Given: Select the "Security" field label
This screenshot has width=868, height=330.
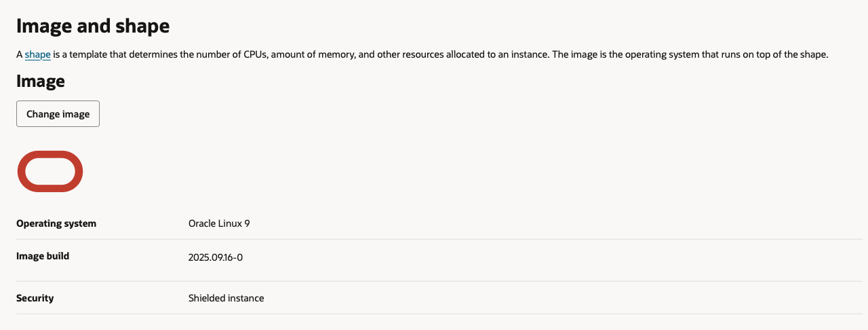Looking at the screenshot, I should [x=35, y=298].
